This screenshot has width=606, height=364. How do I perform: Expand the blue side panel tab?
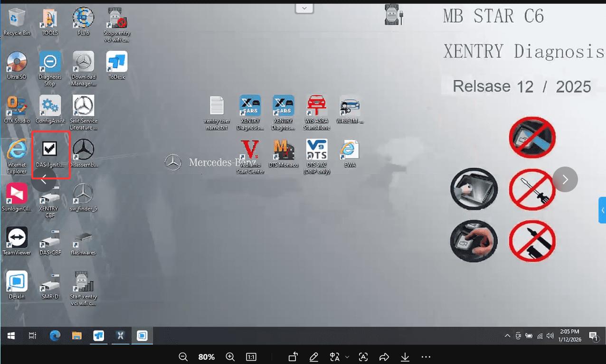[x=602, y=210]
